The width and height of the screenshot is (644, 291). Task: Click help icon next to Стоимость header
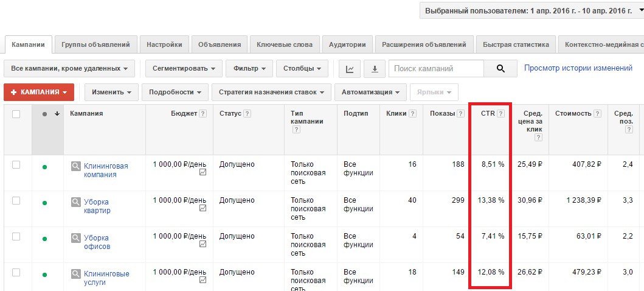pos(598,114)
